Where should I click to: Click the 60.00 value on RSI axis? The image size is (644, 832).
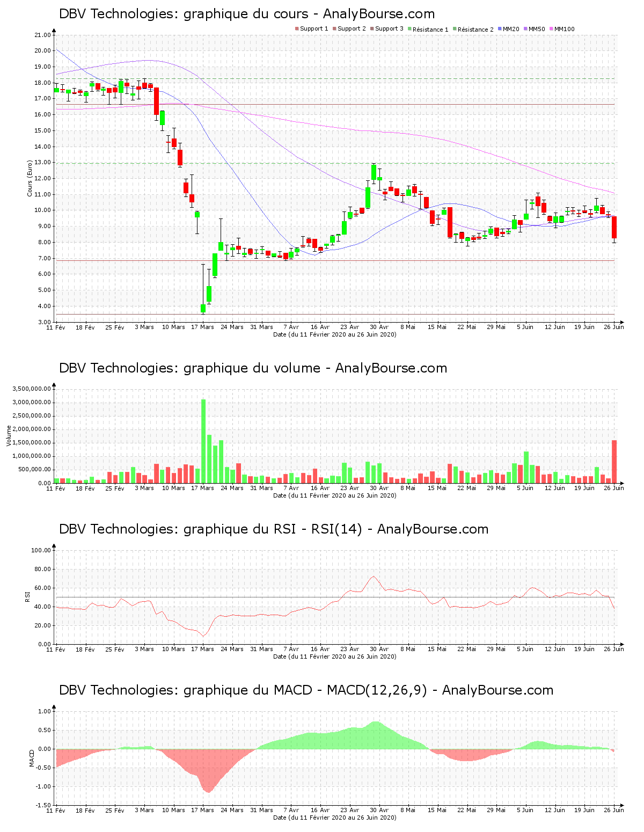click(42, 588)
